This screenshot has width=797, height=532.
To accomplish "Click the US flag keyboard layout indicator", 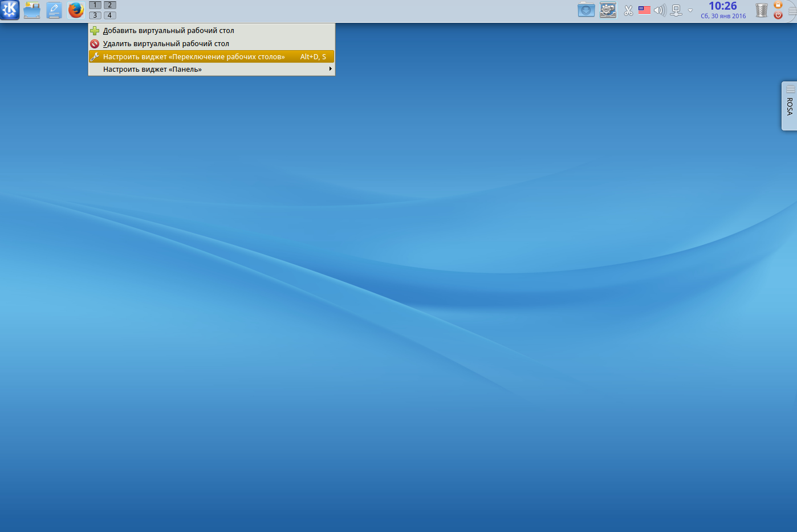I will [644, 10].
